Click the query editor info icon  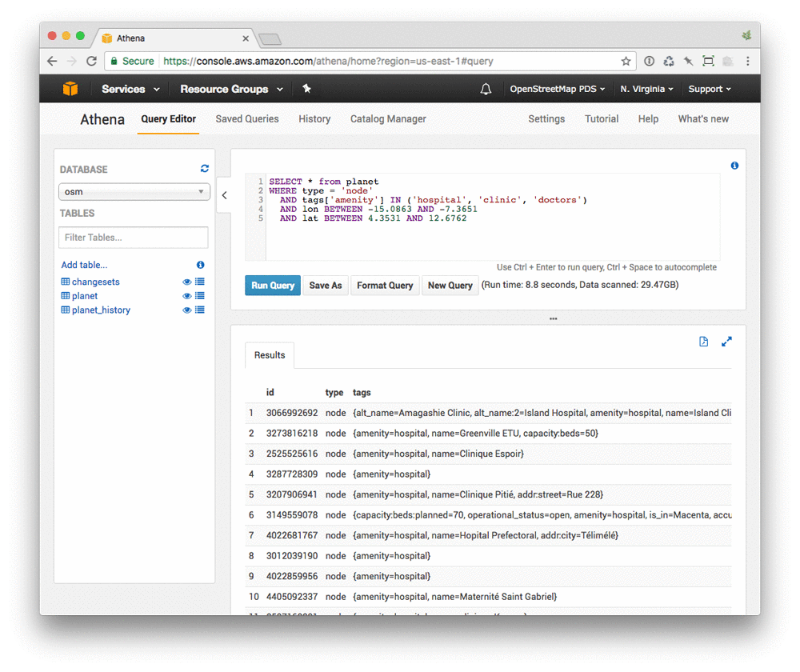coord(734,166)
